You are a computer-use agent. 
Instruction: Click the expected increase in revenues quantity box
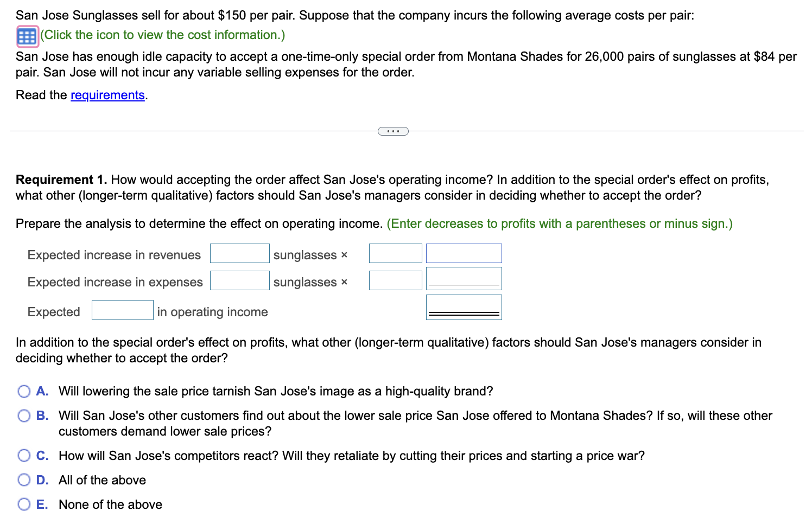[x=239, y=253]
